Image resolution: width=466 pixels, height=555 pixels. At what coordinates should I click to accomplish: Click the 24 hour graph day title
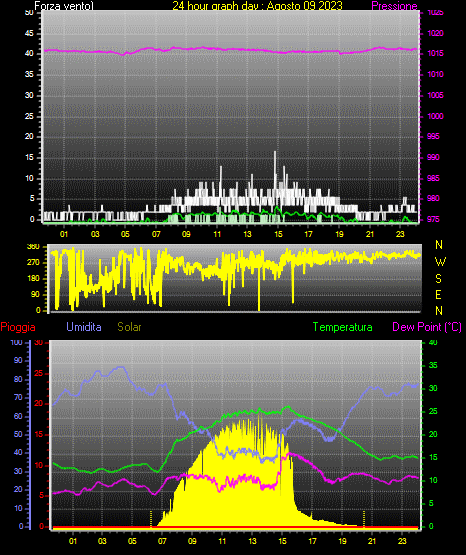click(x=257, y=6)
